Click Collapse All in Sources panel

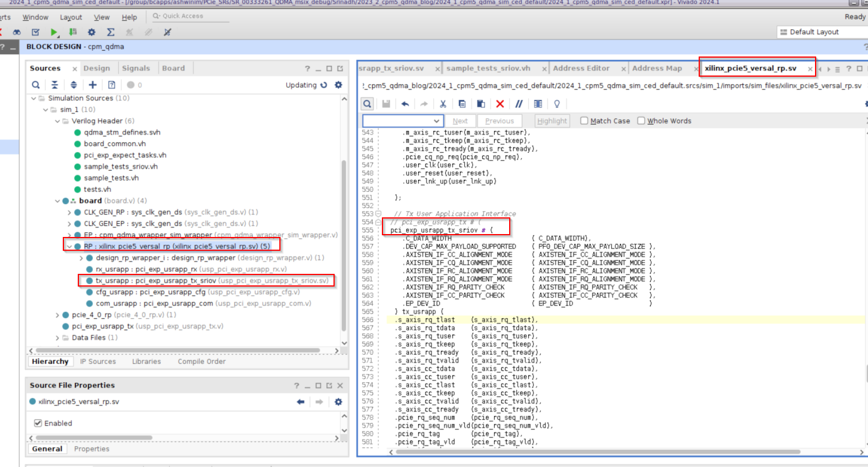[54, 85]
